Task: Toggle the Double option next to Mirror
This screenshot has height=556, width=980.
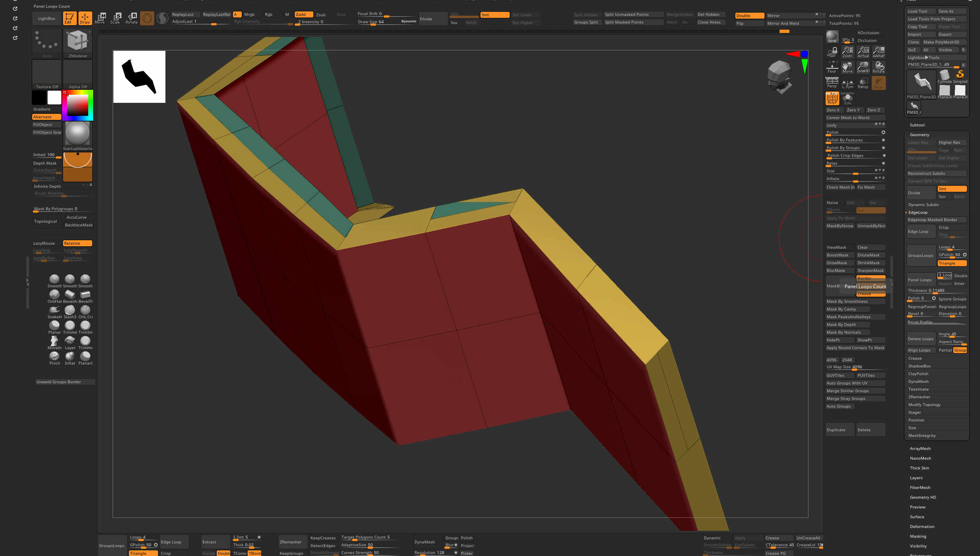Action: [x=749, y=16]
